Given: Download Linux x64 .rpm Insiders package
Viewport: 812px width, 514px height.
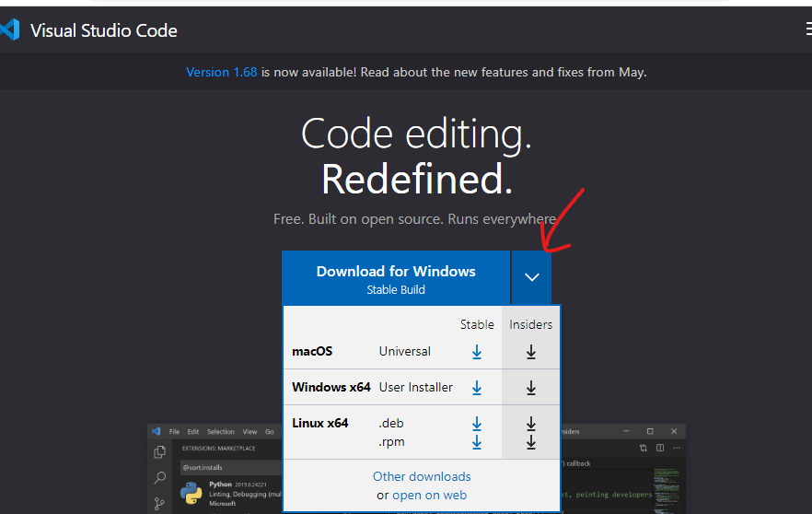Looking at the screenshot, I should point(531,442).
